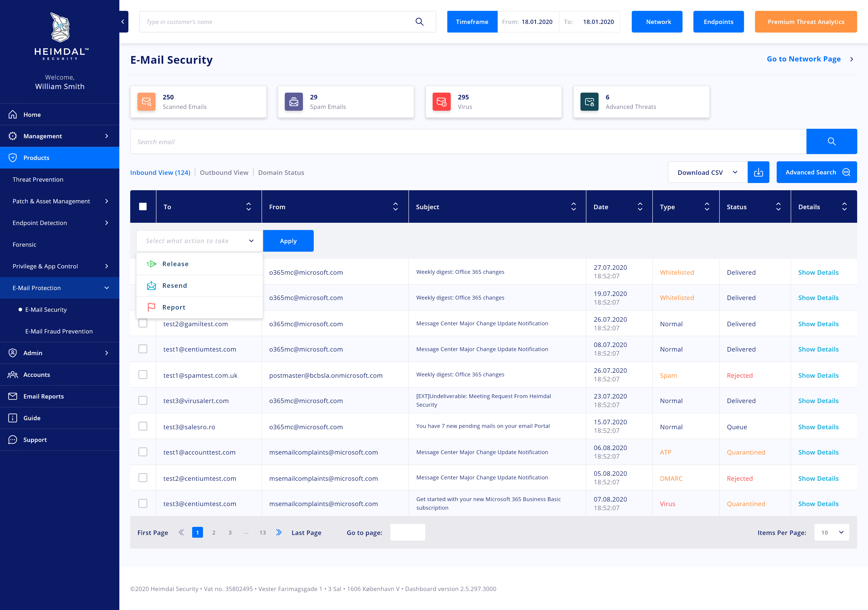
Task: Click the Scanned Emails envelope icon
Action: coord(146,102)
